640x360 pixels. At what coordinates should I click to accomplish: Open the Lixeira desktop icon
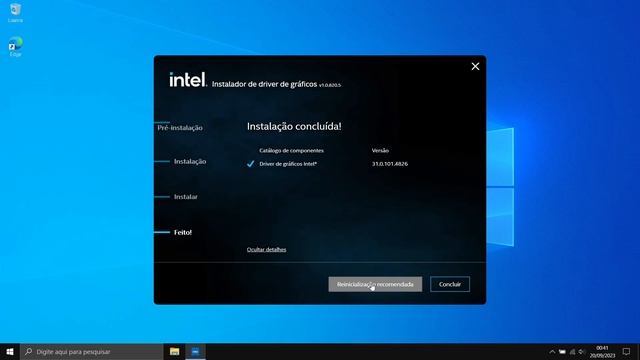click(15, 12)
